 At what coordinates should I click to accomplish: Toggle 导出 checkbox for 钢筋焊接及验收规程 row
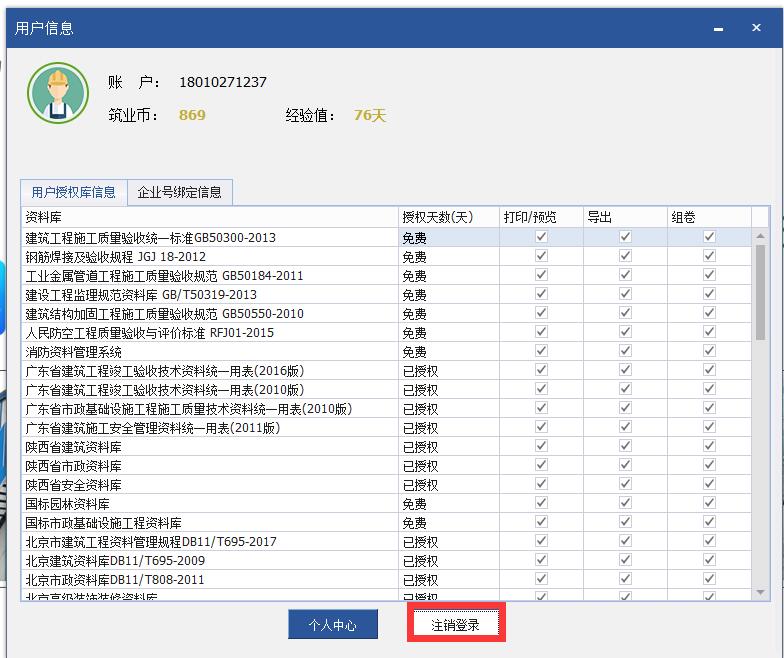(625, 256)
